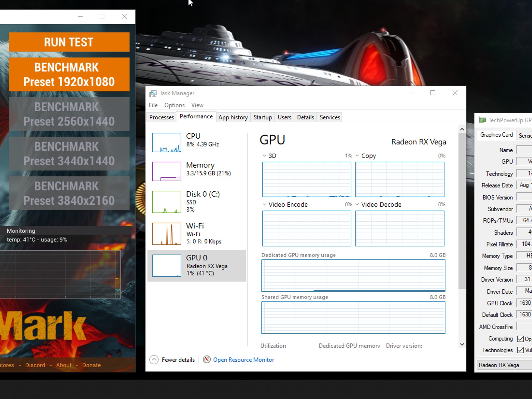The width and height of the screenshot is (532, 399).
Task: Click the Dedicated GPU memory usage graph
Action: [353, 275]
